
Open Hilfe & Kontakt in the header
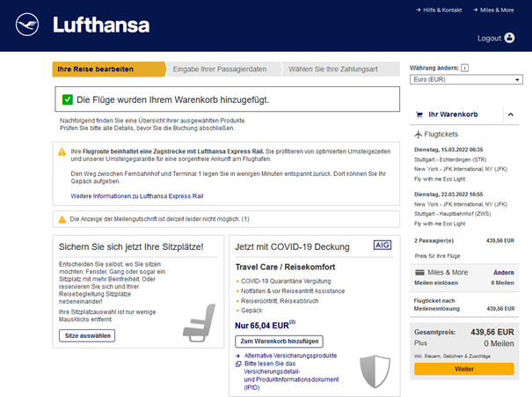pyautogui.click(x=439, y=11)
